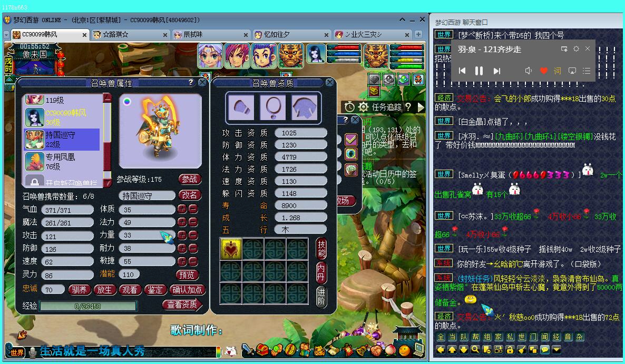Click the 放生 release button

(x=104, y=290)
